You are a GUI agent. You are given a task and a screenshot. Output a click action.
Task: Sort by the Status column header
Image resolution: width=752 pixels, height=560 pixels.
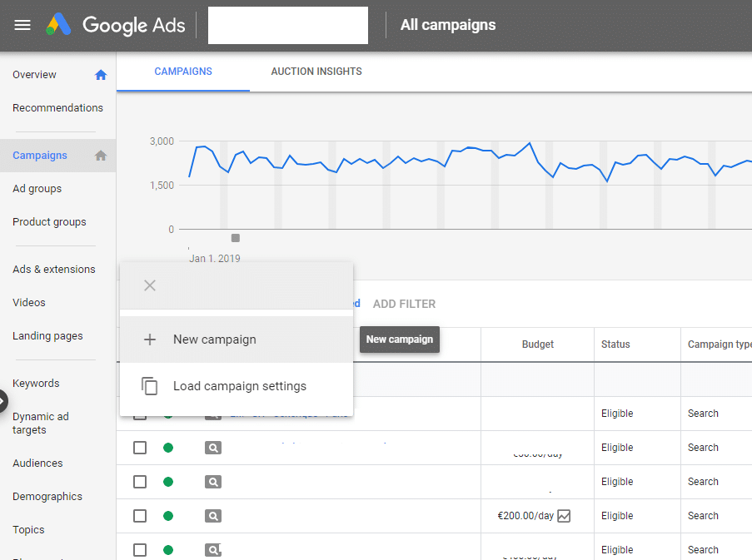(615, 344)
